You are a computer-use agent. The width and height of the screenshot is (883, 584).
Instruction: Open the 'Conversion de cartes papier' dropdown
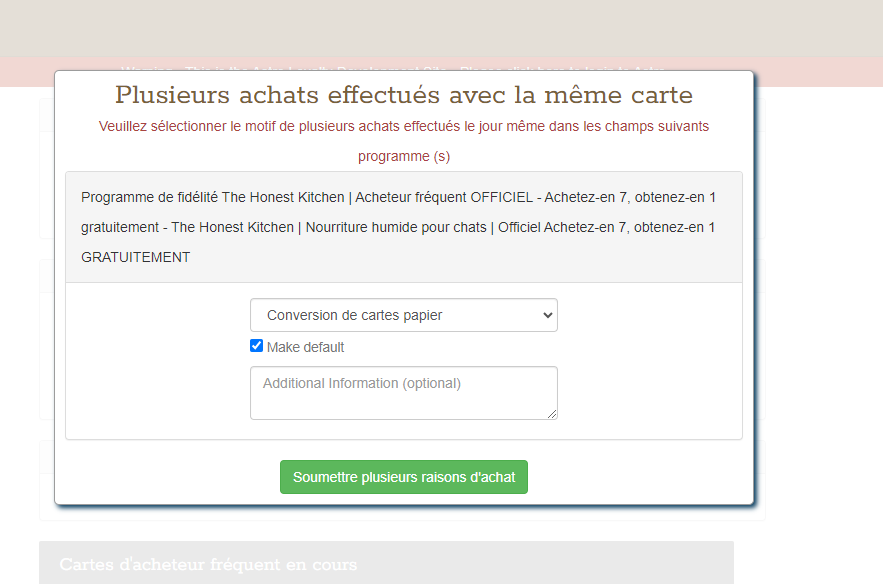point(403,315)
